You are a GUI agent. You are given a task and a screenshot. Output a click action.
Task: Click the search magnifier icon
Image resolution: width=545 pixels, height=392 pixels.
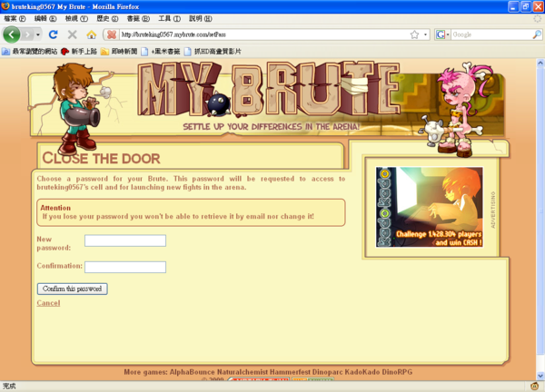[537, 34]
